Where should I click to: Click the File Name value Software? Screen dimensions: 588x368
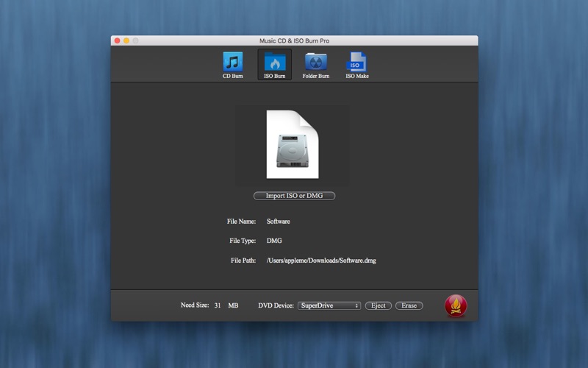[279, 222]
